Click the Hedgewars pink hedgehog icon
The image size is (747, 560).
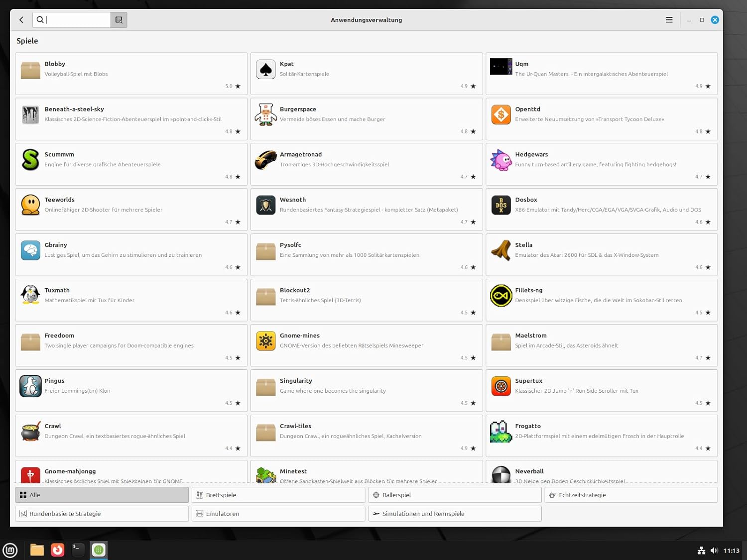[x=501, y=160]
